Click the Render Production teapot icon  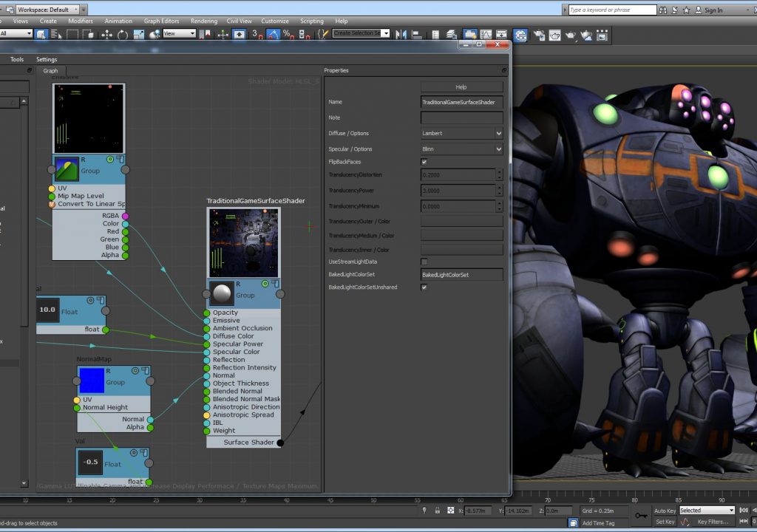coord(571,35)
